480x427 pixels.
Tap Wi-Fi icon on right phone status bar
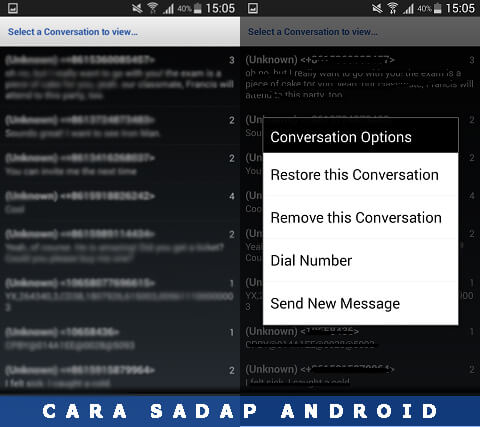point(392,8)
